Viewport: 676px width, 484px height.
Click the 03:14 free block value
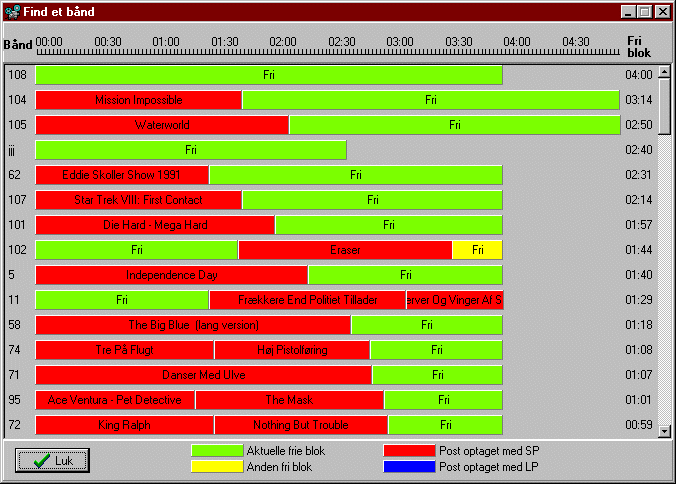639,100
